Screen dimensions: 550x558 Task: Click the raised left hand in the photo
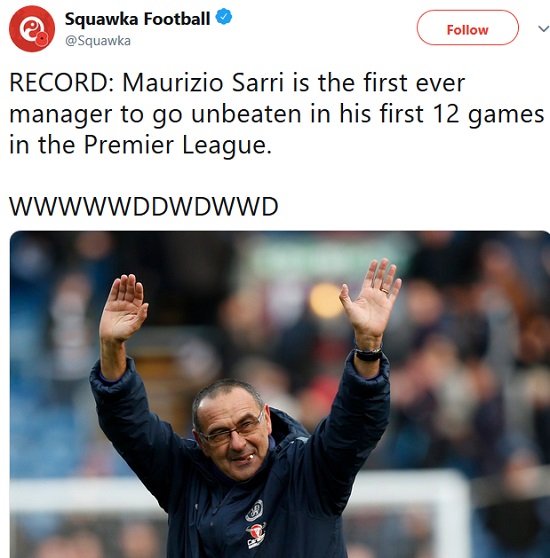(x=123, y=308)
